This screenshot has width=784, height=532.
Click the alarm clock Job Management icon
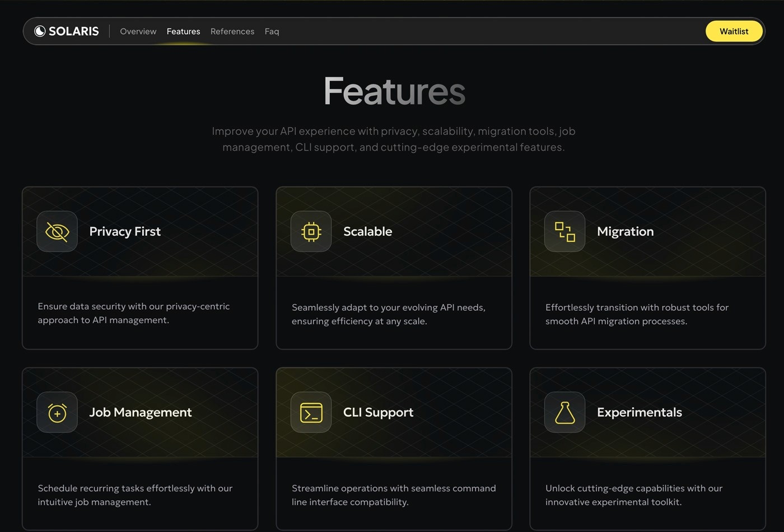click(x=57, y=412)
